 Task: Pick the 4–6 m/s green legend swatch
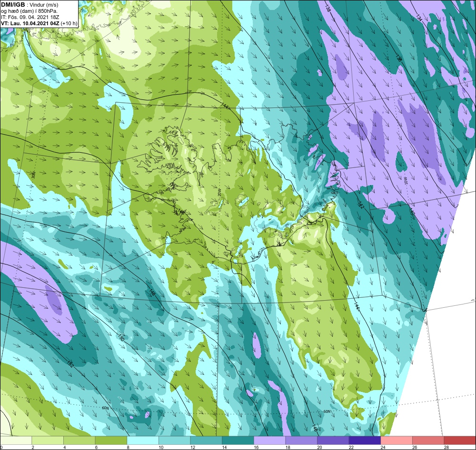coord(79,440)
